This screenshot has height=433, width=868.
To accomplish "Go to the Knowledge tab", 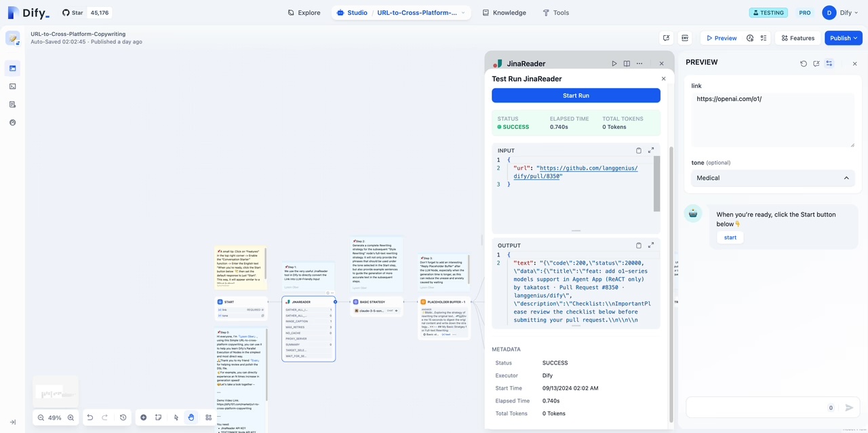I will click(x=504, y=13).
